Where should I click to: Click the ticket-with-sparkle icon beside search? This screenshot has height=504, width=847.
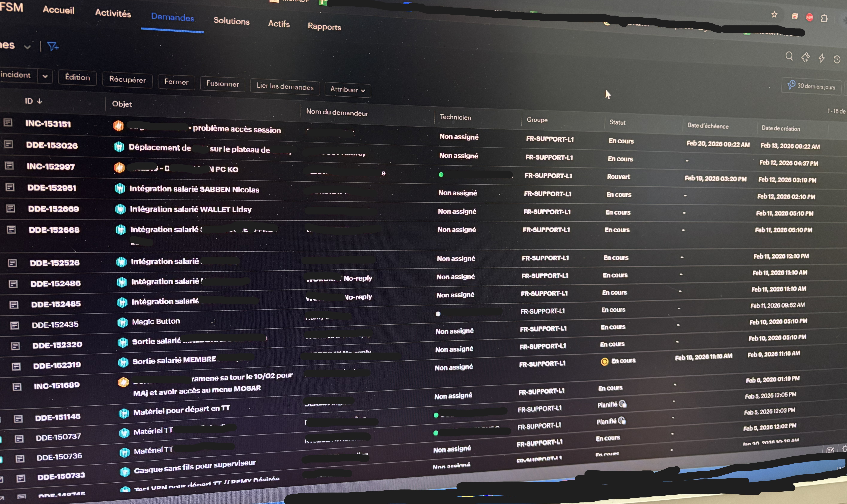pos(805,57)
